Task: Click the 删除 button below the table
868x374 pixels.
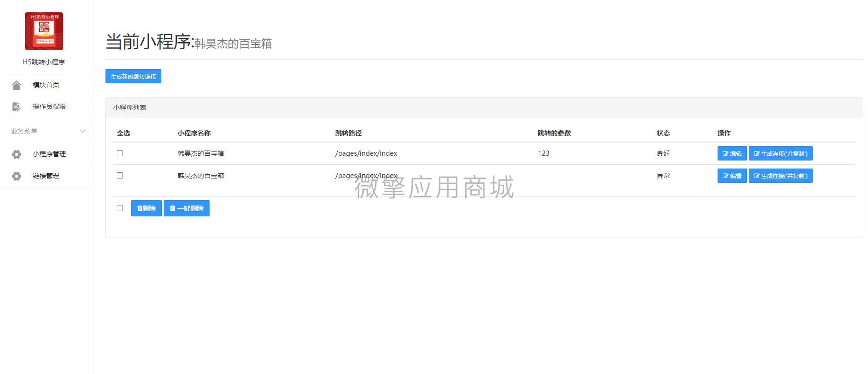Action: coord(146,208)
